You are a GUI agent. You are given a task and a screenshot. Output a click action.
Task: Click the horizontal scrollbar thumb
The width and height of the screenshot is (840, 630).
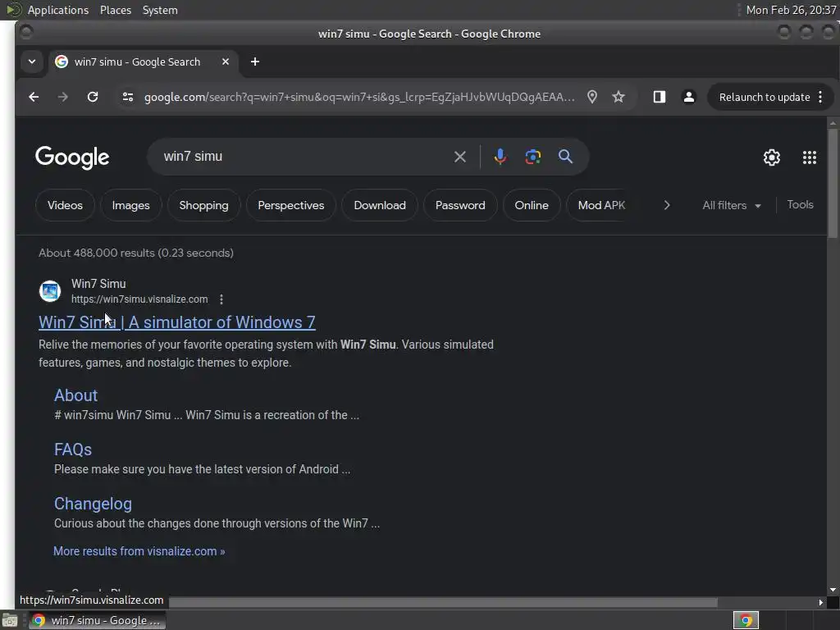443,603
